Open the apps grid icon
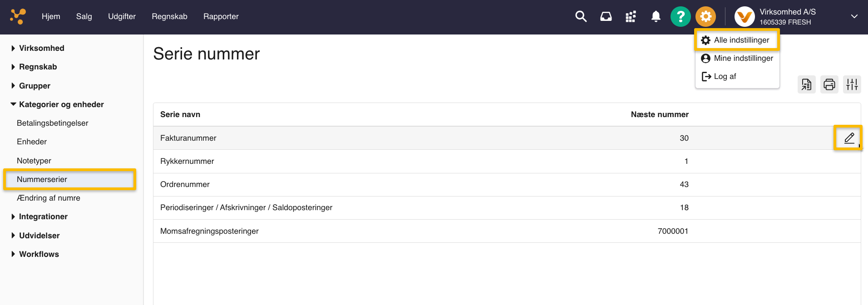This screenshot has width=868, height=305. click(x=631, y=17)
